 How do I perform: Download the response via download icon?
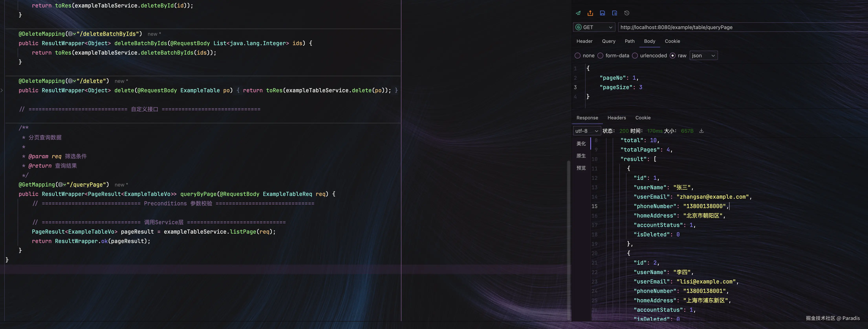pyautogui.click(x=701, y=131)
